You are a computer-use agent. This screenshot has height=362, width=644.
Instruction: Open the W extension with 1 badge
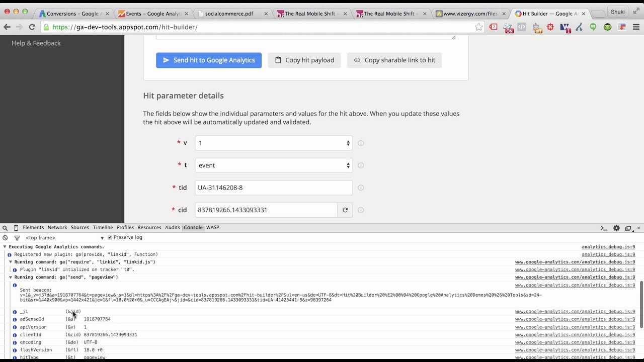click(x=565, y=28)
